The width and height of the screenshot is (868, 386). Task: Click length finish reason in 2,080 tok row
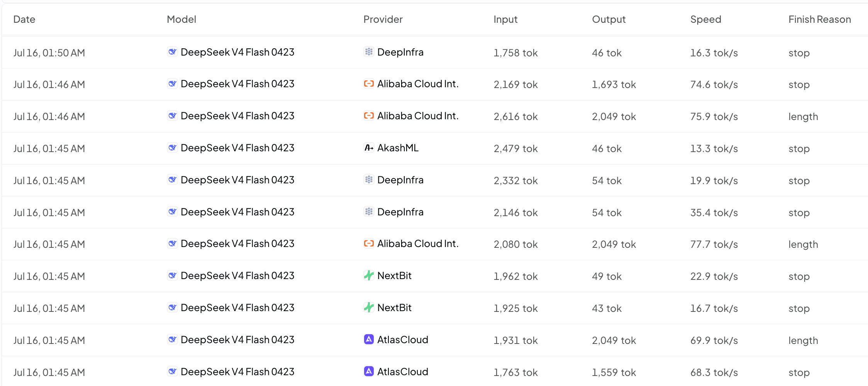(803, 244)
